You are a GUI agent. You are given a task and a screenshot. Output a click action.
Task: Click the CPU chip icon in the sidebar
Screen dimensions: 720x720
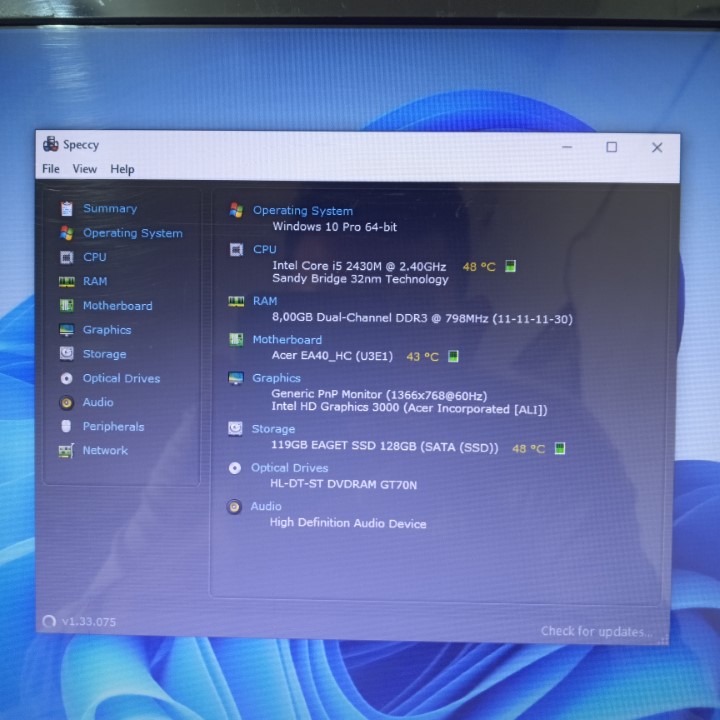tap(66, 257)
